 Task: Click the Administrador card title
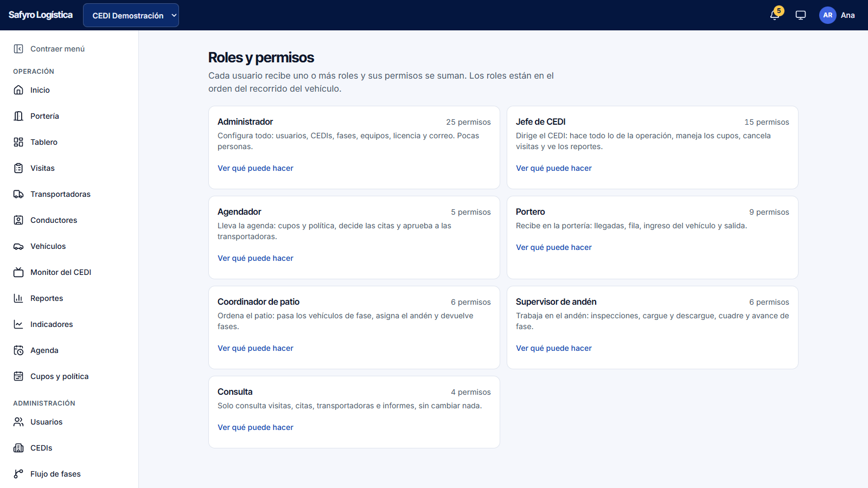(245, 122)
